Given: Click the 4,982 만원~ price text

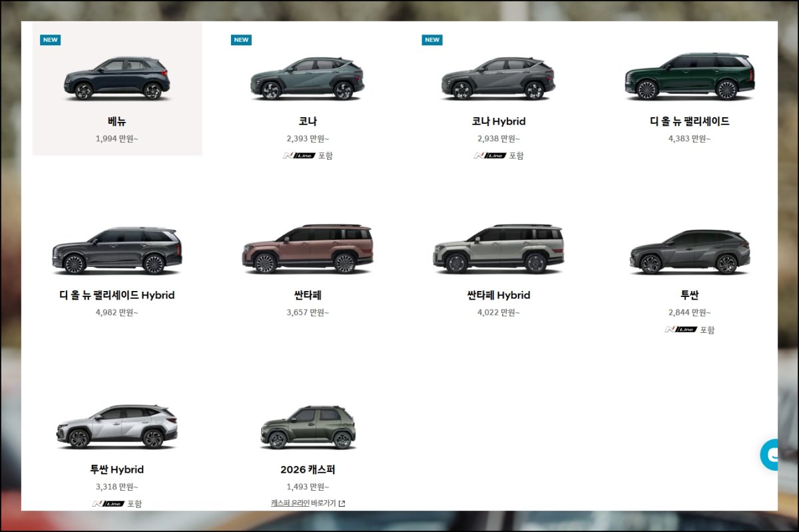Looking at the screenshot, I should [117, 313].
